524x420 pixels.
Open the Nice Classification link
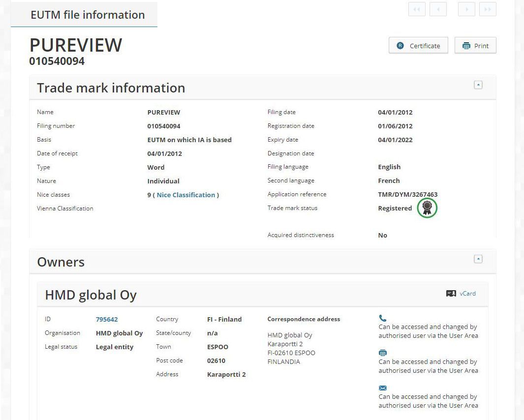click(x=186, y=195)
